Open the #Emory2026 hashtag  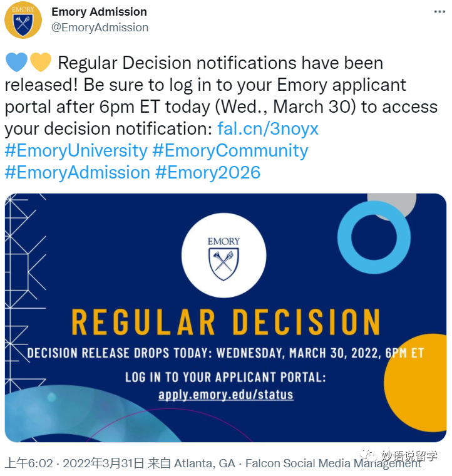pyautogui.click(x=208, y=172)
